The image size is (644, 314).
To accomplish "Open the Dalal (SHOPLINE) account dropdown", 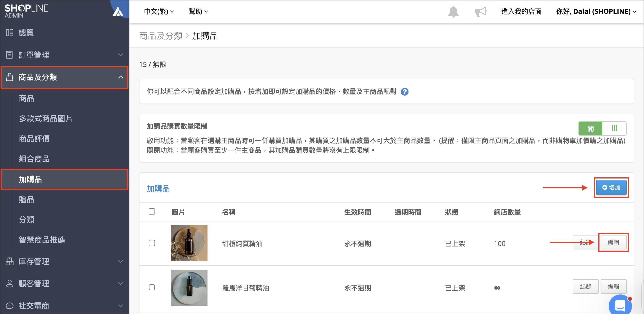I will click(x=596, y=11).
